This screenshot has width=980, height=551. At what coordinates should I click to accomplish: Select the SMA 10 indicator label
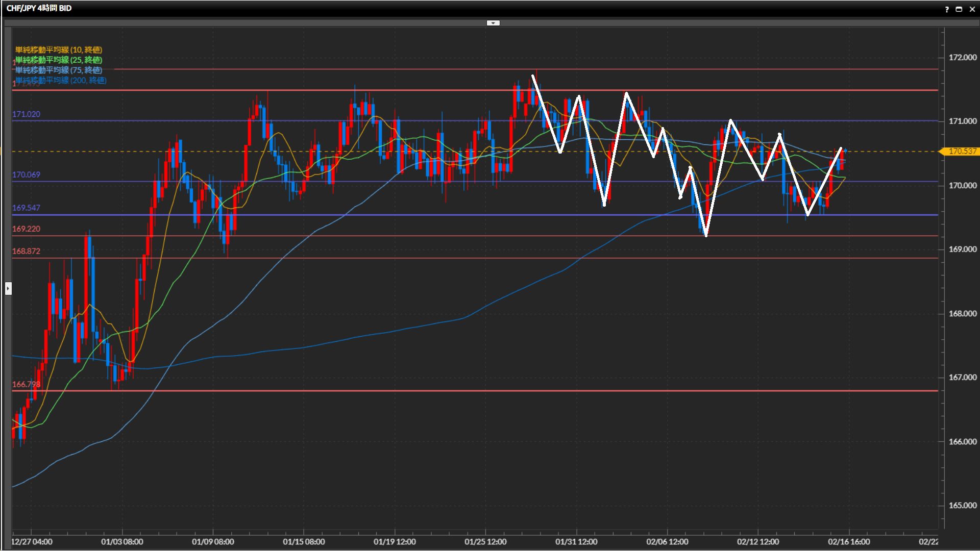(59, 50)
